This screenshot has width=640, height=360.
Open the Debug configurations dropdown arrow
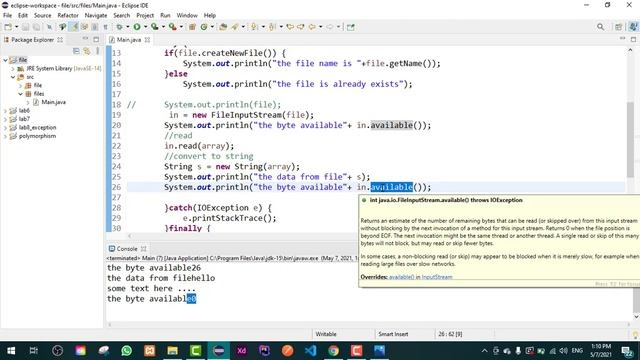coord(127,27)
